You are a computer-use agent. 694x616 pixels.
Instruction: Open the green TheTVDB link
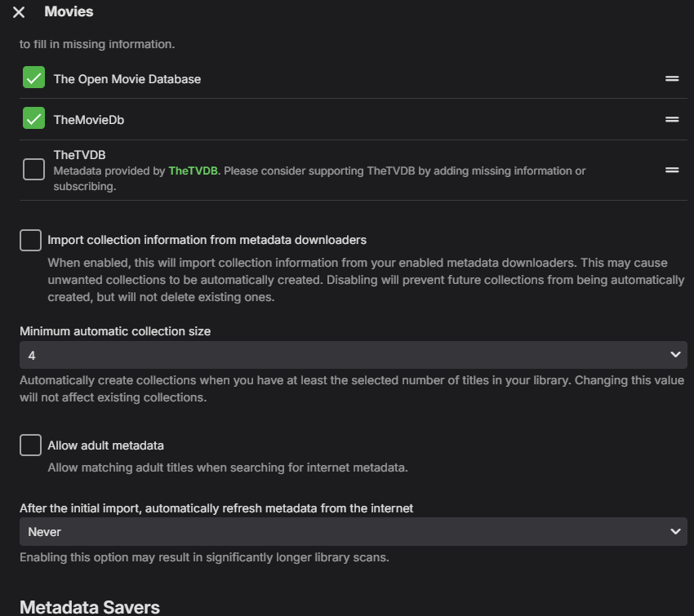pyautogui.click(x=193, y=171)
